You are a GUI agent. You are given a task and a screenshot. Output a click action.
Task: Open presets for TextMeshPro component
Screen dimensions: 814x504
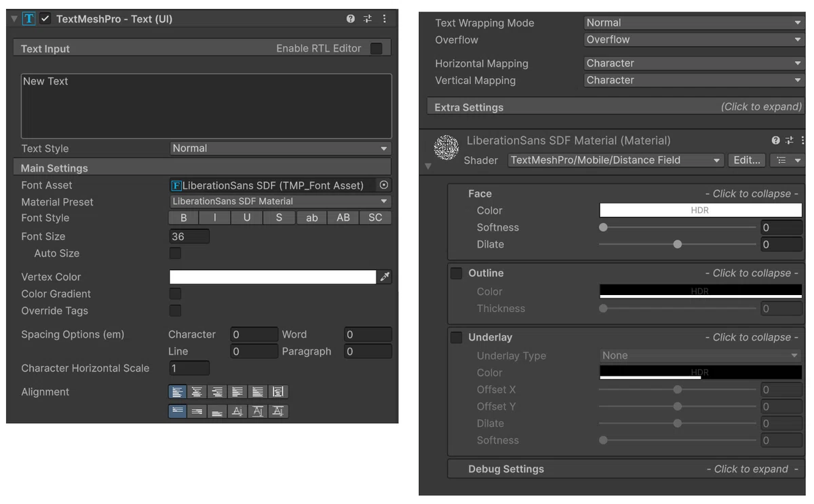(368, 19)
